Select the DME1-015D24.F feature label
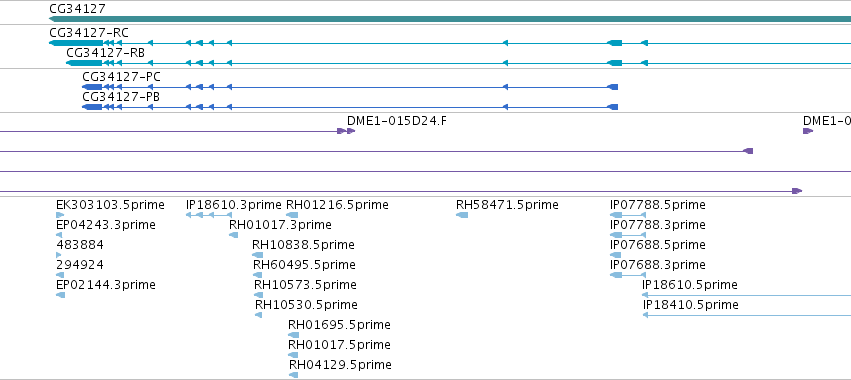The height and width of the screenshot is (380, 851). 397,121
